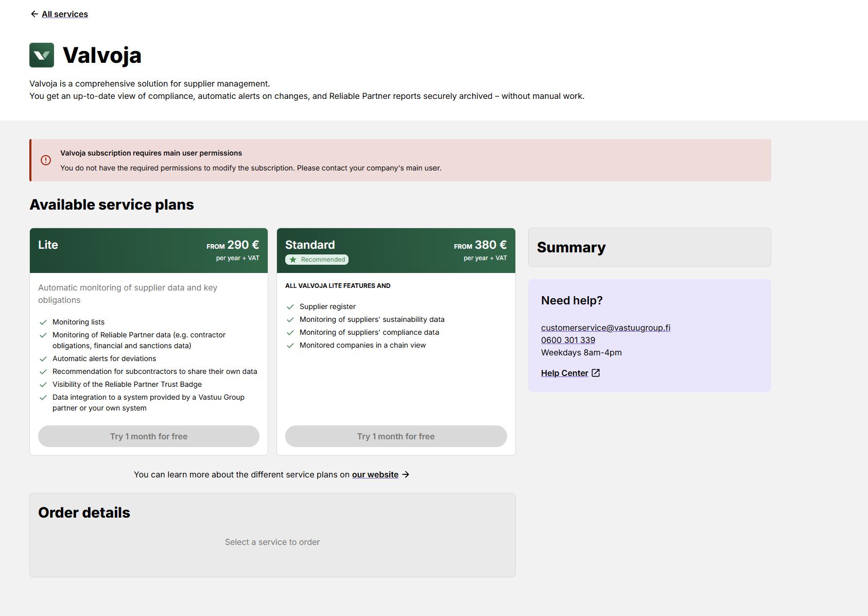Click checkmark beside Visibility of Trust Badge
Screen dimensions: 868x616
pyautogui.click(x=43, y=385)
